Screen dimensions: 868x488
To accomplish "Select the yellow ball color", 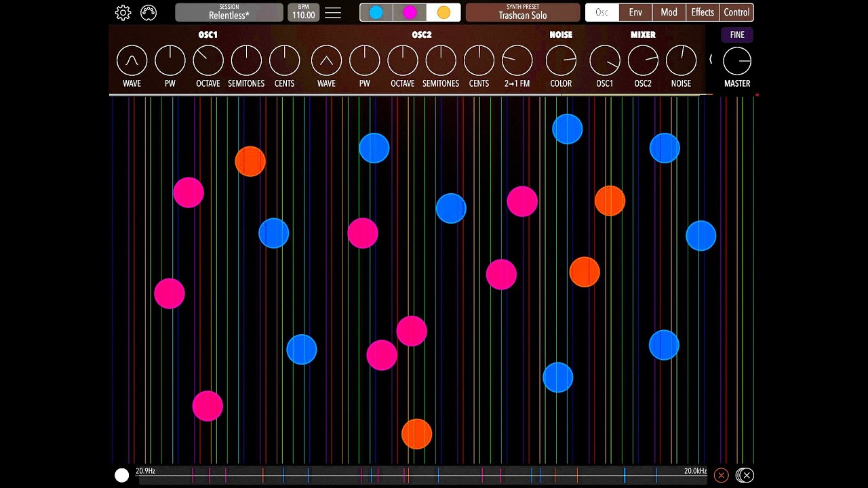I will pyautogui.click(x=443, y=12).
